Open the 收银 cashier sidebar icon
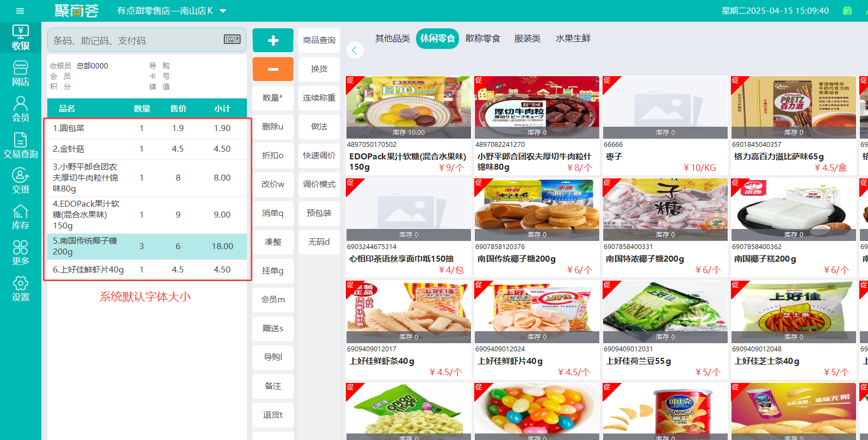The image size is (868, 440). tap(21, 38)
